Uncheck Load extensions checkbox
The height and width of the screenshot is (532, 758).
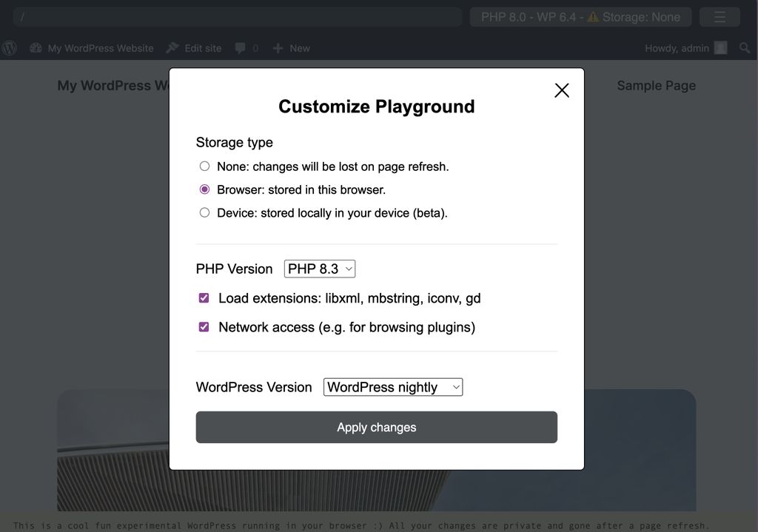point(204,298)
